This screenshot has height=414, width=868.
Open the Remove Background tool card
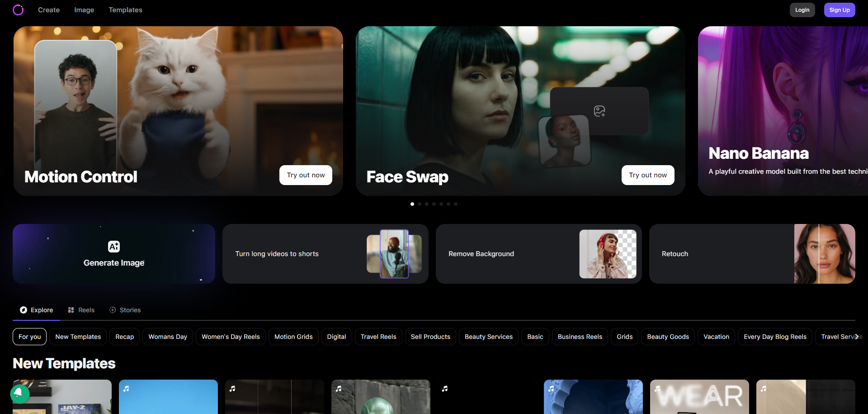(x=538, y=254)
